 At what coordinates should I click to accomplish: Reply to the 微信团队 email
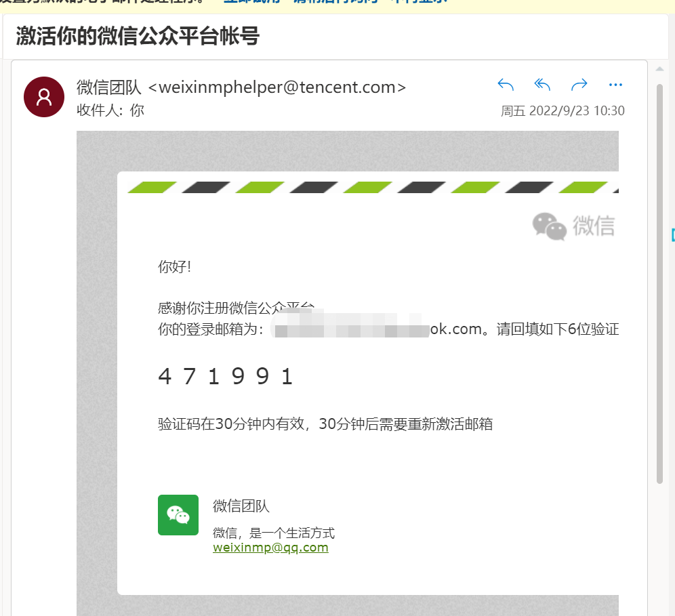506,85
